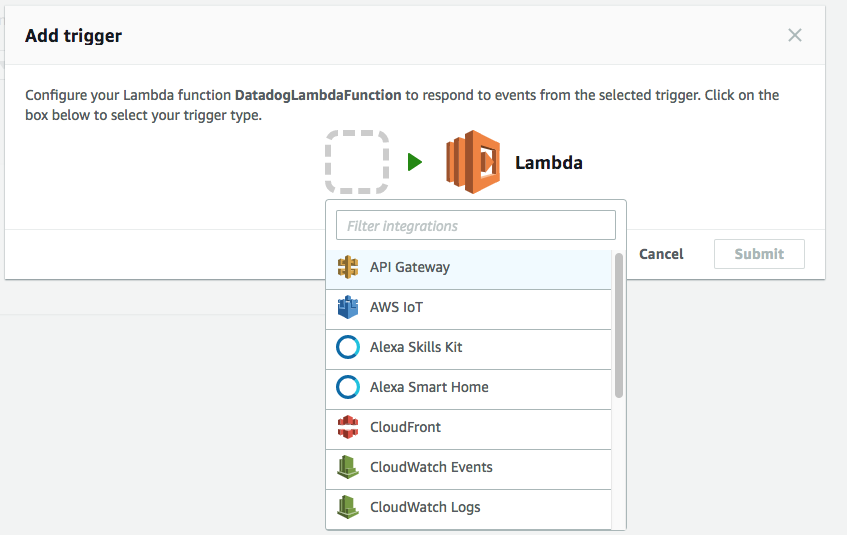Screen dimensions: 847x535
Task: Click the Alexa Smart Home ring icon
Action: pyautogui.click(x=348, y=387)
